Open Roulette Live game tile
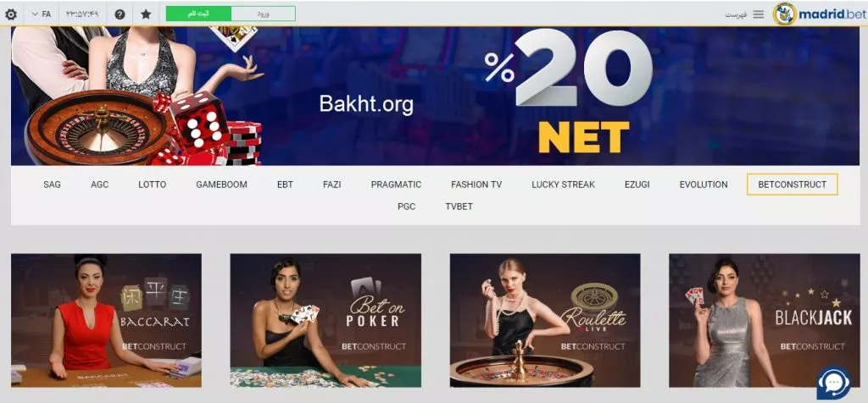This screenshot has width=868, height=403. pyautogui.click(x=545, y=321)
